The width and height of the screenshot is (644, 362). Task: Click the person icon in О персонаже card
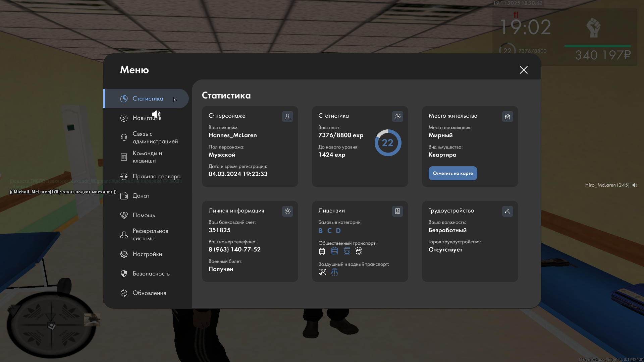pos(287,116)
